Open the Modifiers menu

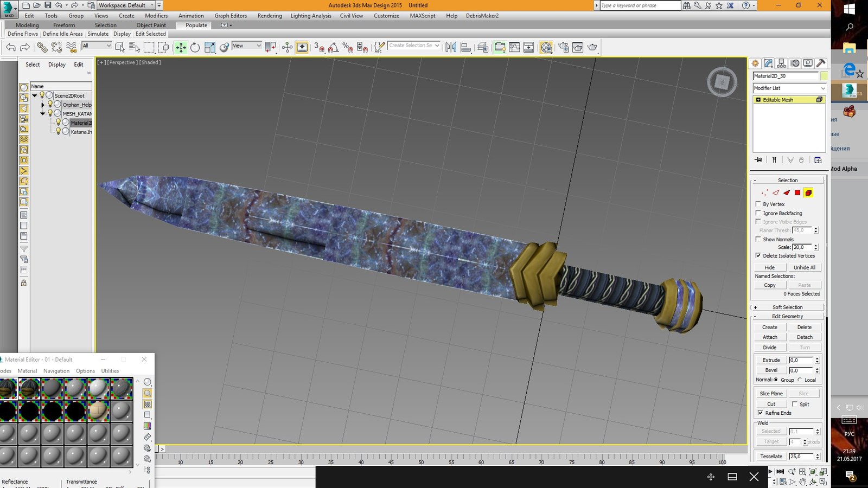(x=156, y=16)
